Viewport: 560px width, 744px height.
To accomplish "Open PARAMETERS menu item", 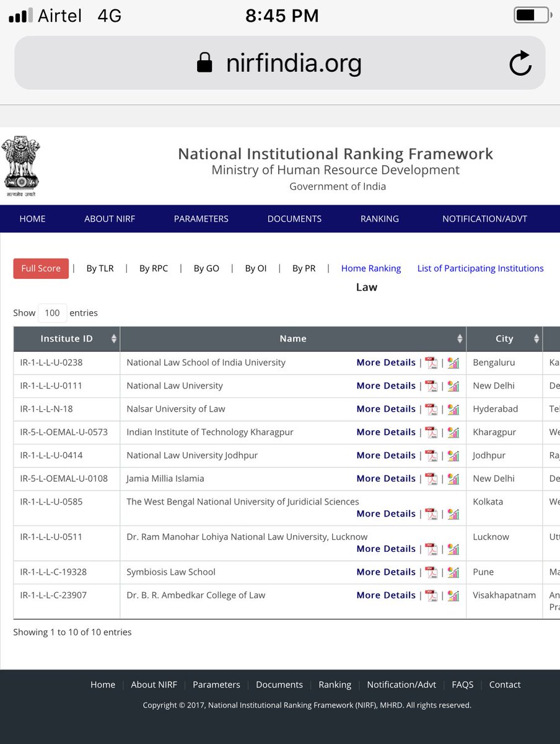I will 201,219.
